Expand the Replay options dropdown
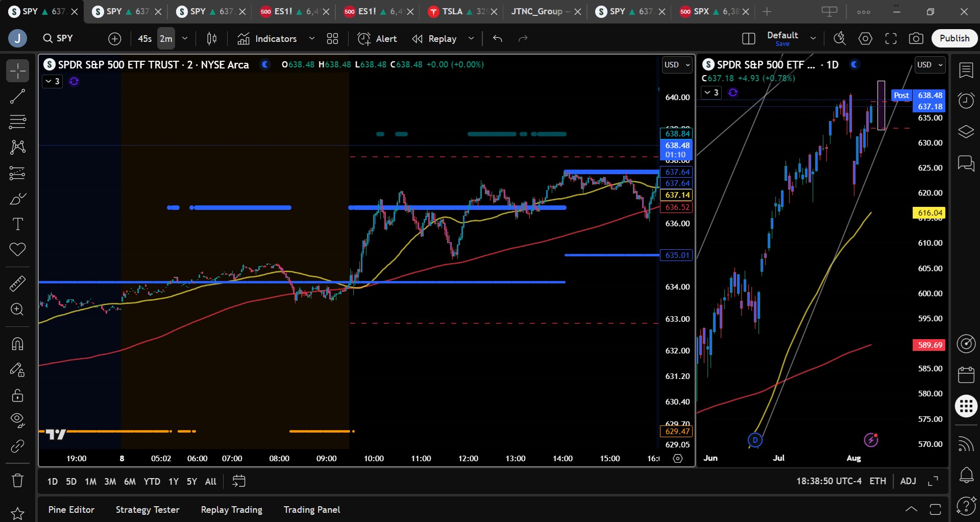 click(x=471, y=38)
